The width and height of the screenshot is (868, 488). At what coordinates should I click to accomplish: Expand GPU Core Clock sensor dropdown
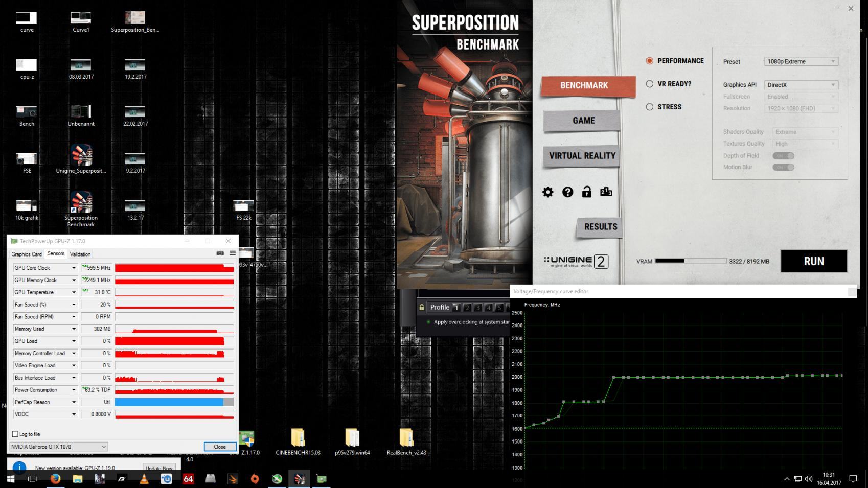pyautogui.click(x=73, y=268)
